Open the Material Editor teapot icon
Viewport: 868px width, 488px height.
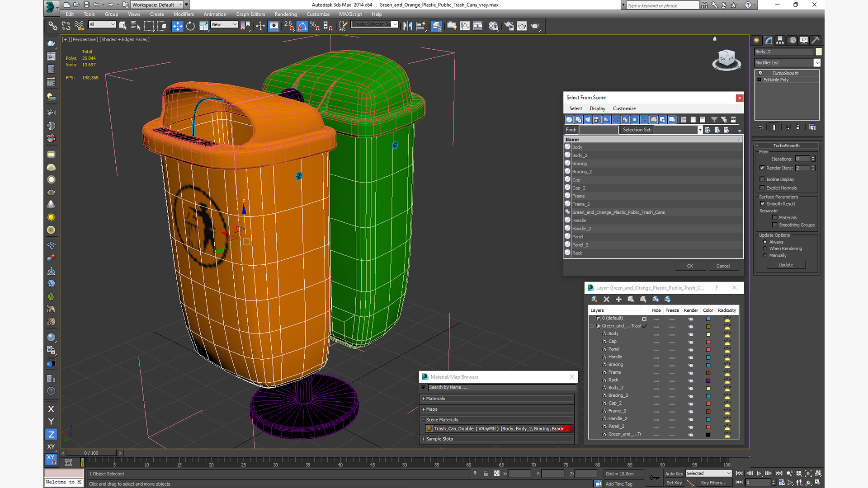click(493, 26)
